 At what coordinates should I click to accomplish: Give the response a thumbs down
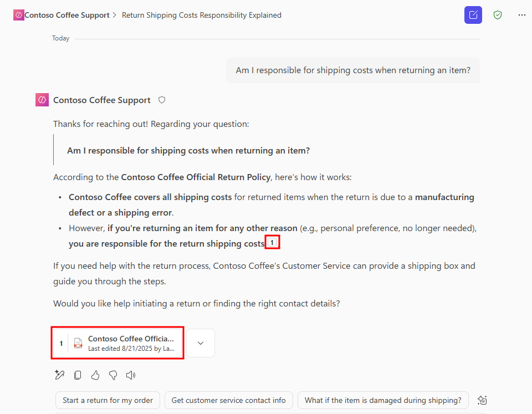(x=113, y=375)
